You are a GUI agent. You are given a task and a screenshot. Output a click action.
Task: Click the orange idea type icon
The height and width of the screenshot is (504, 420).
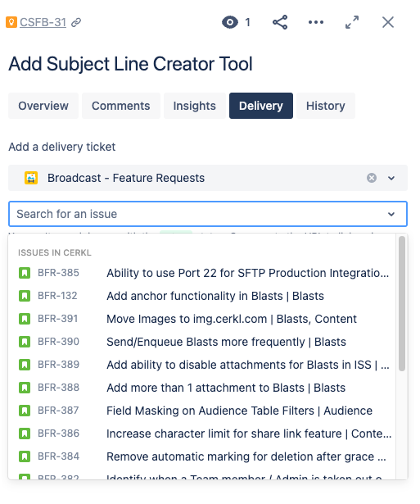[x=11, y=22]
